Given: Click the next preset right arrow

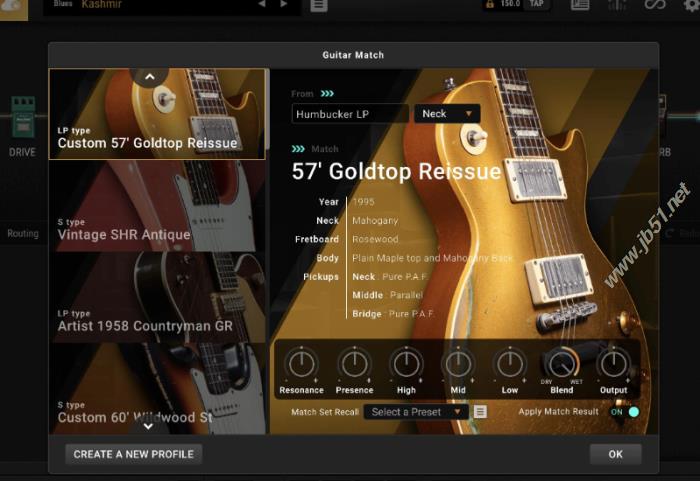Looking at the screenshot, I should 283,4.
